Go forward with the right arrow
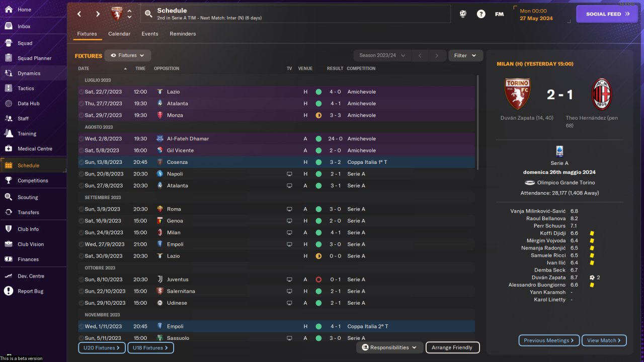This screenshot has height=362, width=644. (98, 14)
